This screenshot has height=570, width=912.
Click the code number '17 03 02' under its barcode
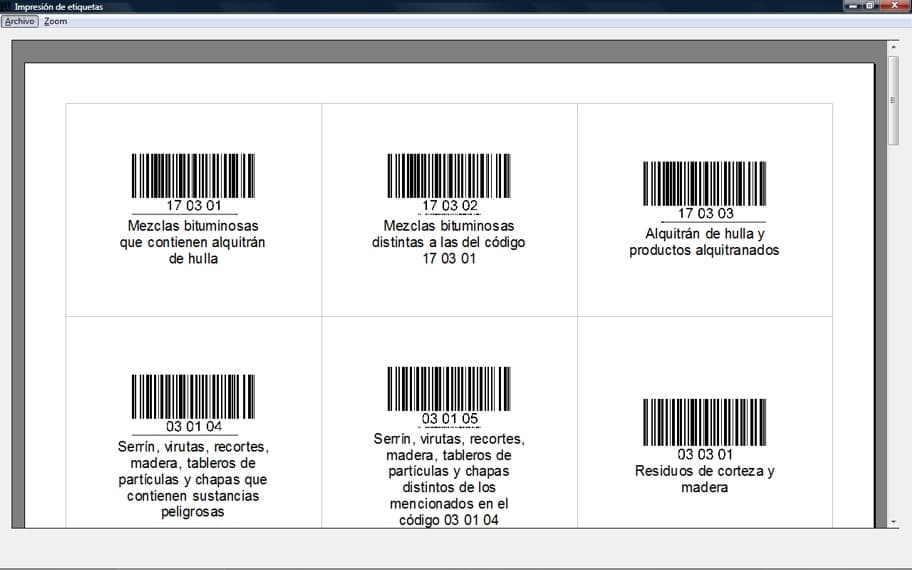[x=450, y=206]
